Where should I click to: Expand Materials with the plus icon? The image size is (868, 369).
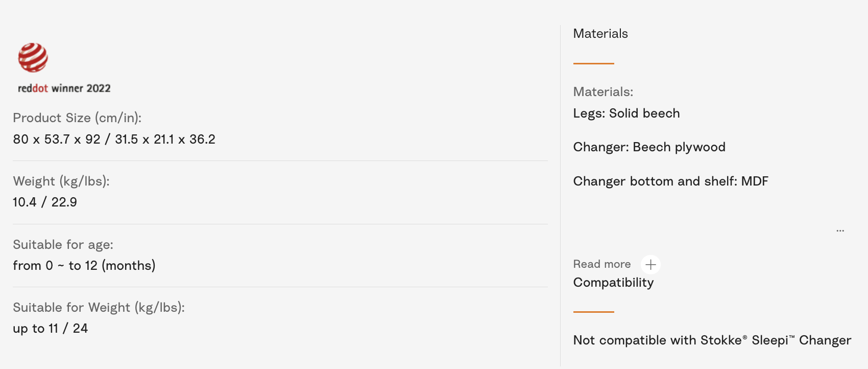click(x=650, y=265)
